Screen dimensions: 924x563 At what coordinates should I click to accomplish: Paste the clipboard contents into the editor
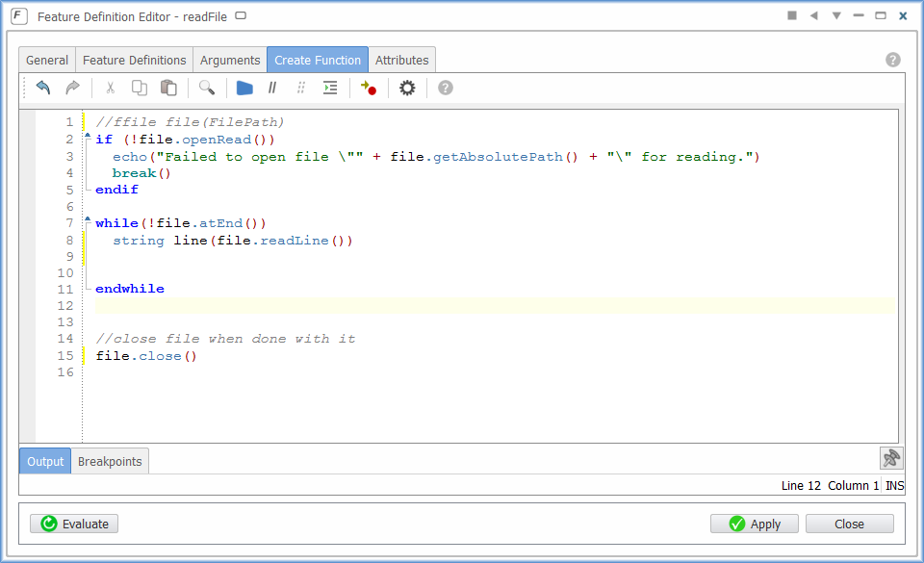pos(168,88)
